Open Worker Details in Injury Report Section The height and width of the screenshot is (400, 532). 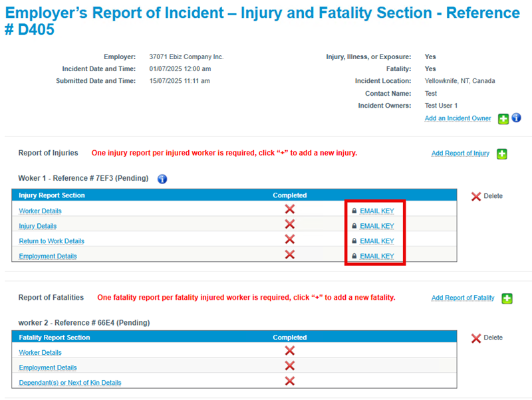40,211
